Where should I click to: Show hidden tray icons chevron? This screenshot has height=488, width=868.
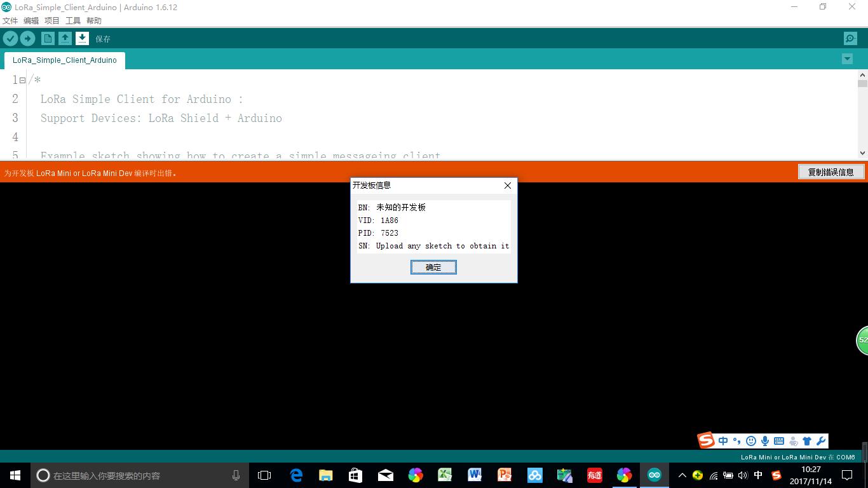pyautogui.click(x=682, y=475)
